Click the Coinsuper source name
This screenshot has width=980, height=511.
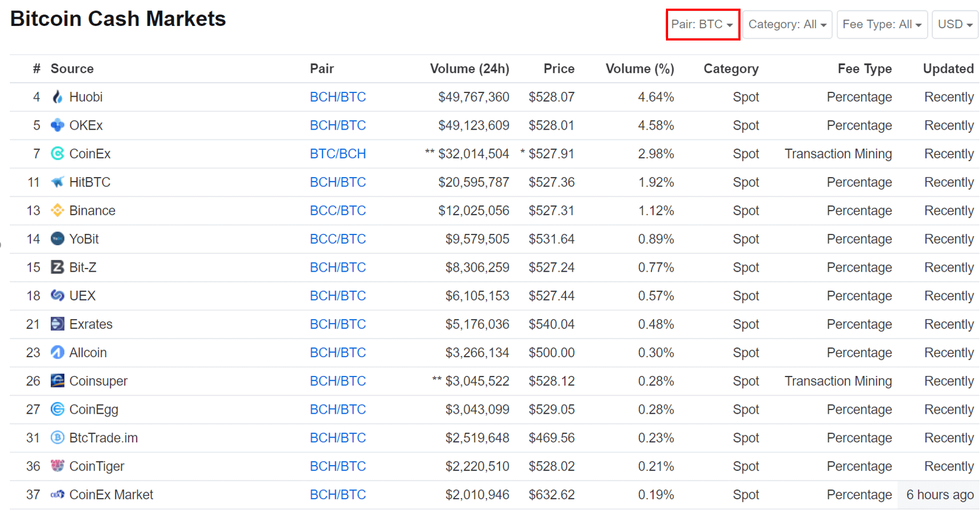[98, 381]
